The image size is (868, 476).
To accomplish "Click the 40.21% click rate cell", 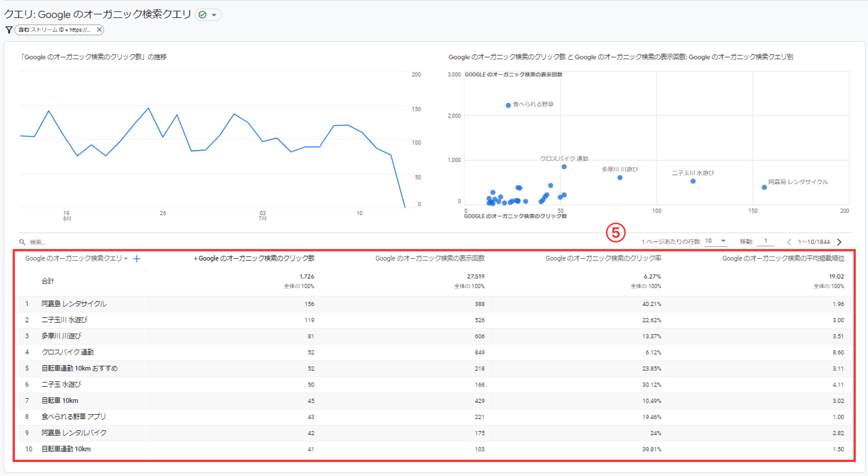I will 651,304.
